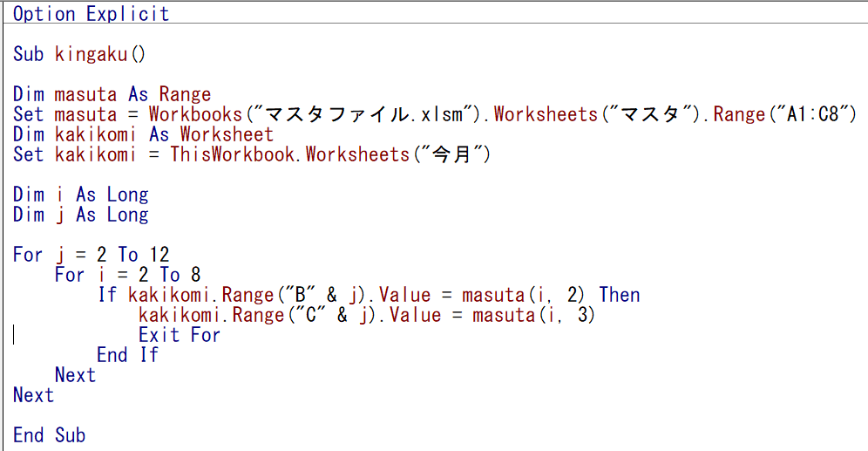Click the outer unindented Next statement
This screenshot has height=451, width=868.
(33, 395)
